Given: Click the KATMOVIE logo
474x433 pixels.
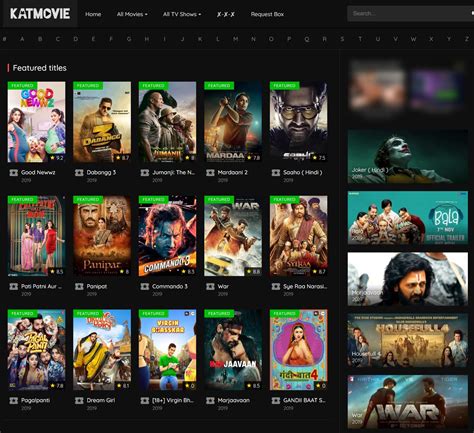Looking at the screenshot, I should pyautogui.click(x=40, y=14).
